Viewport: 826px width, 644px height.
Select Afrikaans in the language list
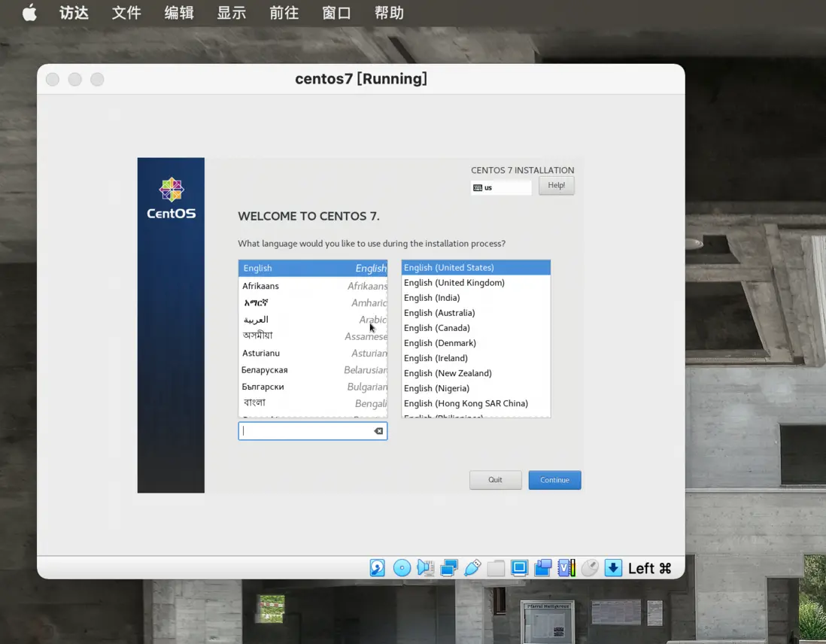[312, 286]
